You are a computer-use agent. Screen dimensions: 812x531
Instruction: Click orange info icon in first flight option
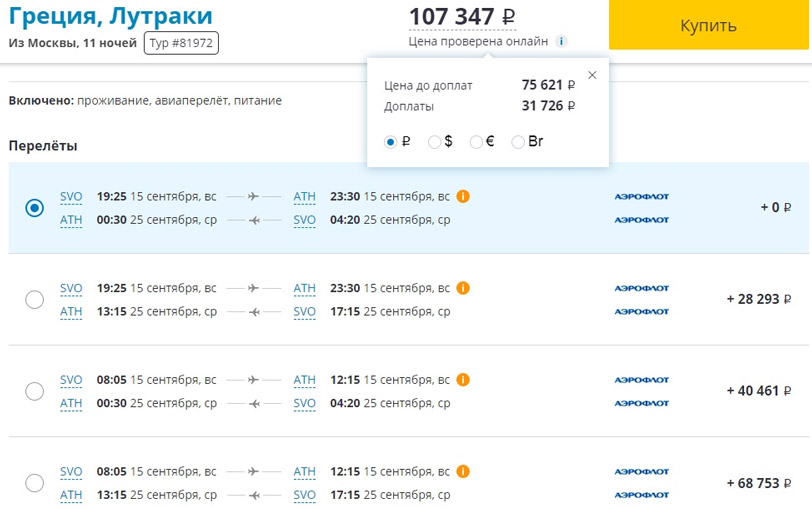(x=463, y=196)
